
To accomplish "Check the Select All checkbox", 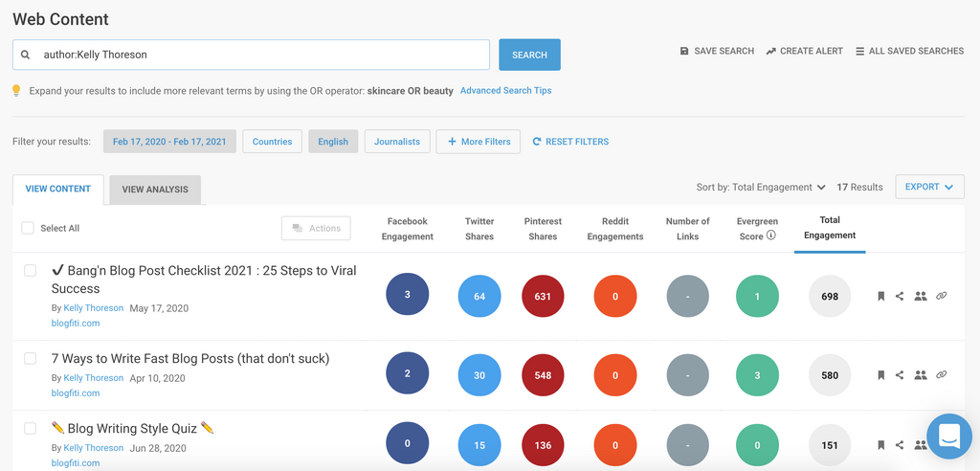I will point(28,229).
